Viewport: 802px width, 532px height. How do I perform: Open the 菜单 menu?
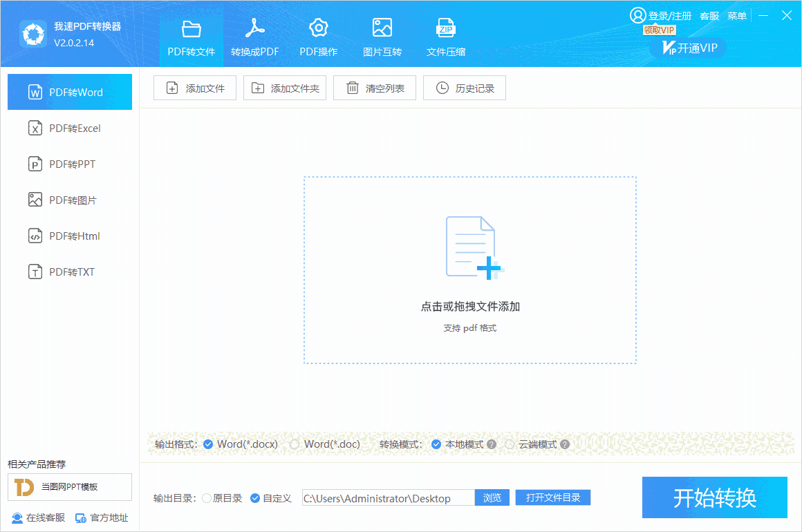point(737,15)
